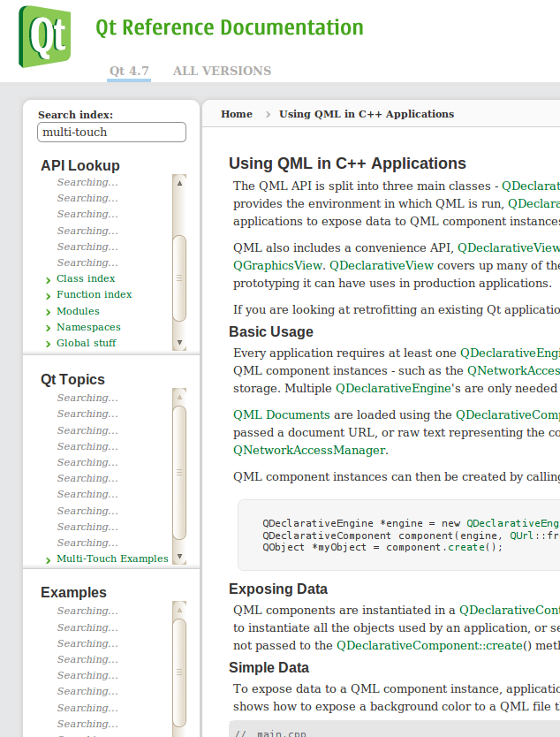Click the Using QML in C++ Applications title
This screenshot has height=737, width=560.
coord(347,163)
